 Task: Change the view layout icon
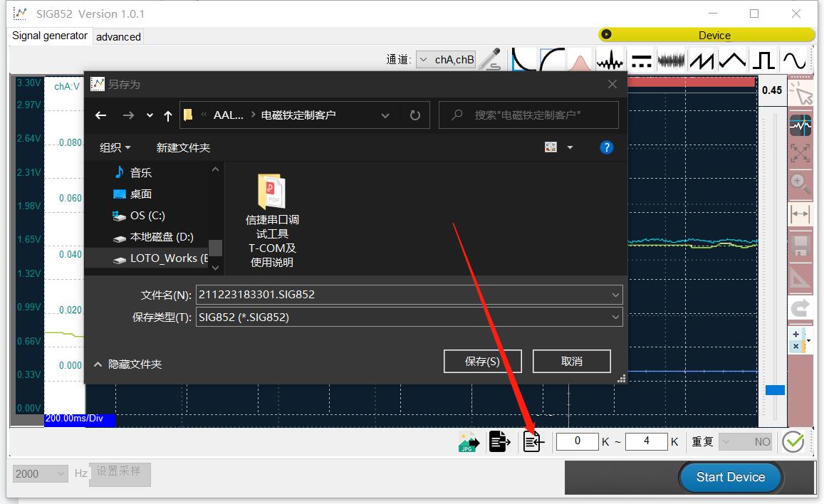(x=551, y=147)
